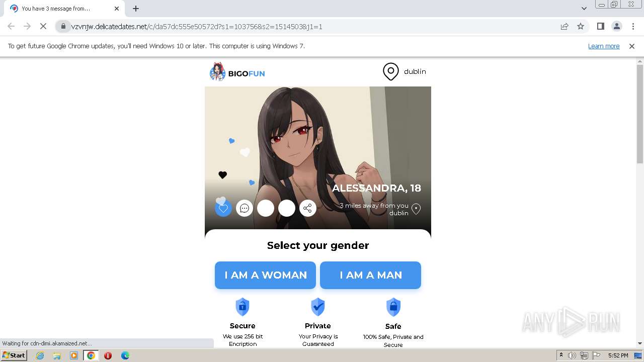
Task: Click the Start button
Action: coord(14,355)
